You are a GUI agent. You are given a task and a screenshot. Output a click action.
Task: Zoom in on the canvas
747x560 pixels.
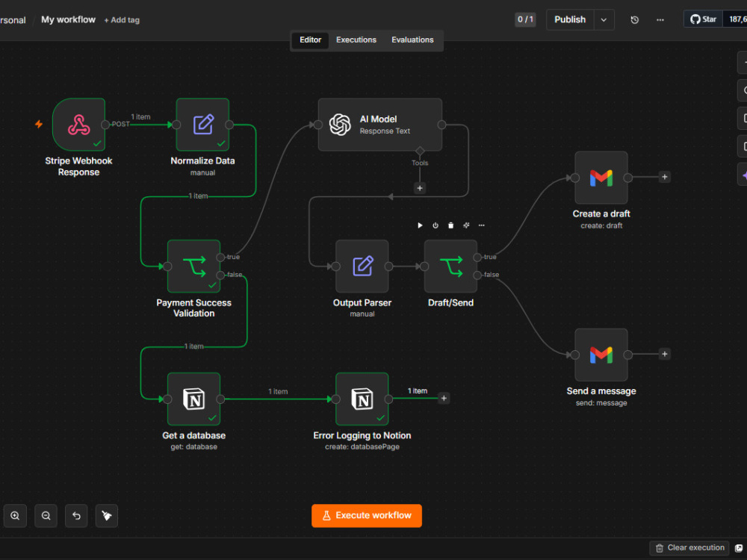[15, 516]
